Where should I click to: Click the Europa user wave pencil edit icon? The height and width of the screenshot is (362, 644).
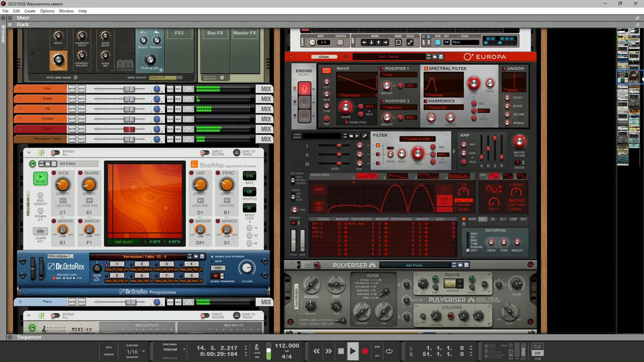click(x=364, y=135)
